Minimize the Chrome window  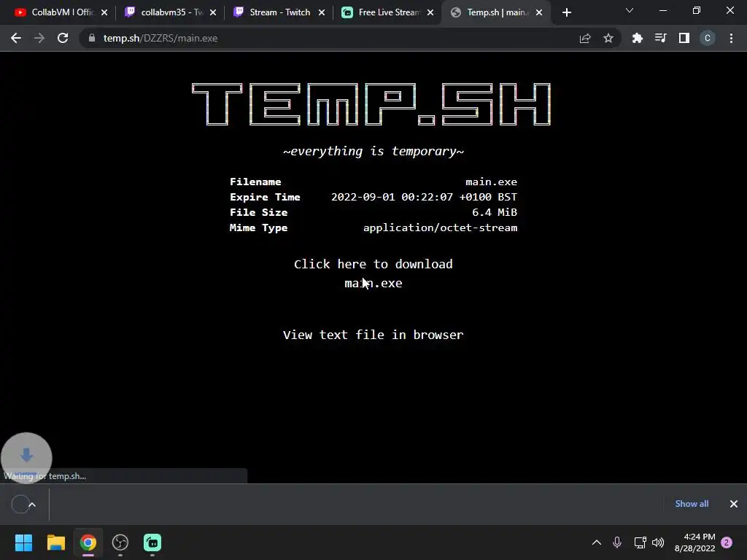[x=662, y=10]
